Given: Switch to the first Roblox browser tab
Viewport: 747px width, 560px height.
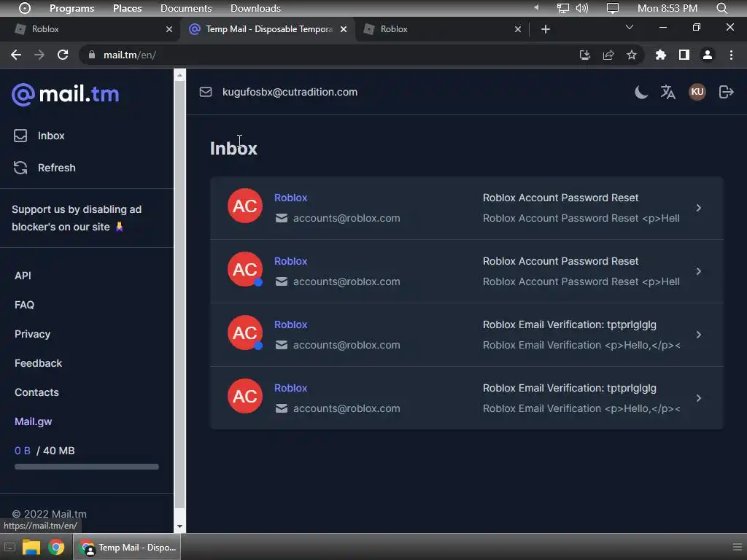Looking at the screenshot, I should pyautogui.click(x=90, y=29).
